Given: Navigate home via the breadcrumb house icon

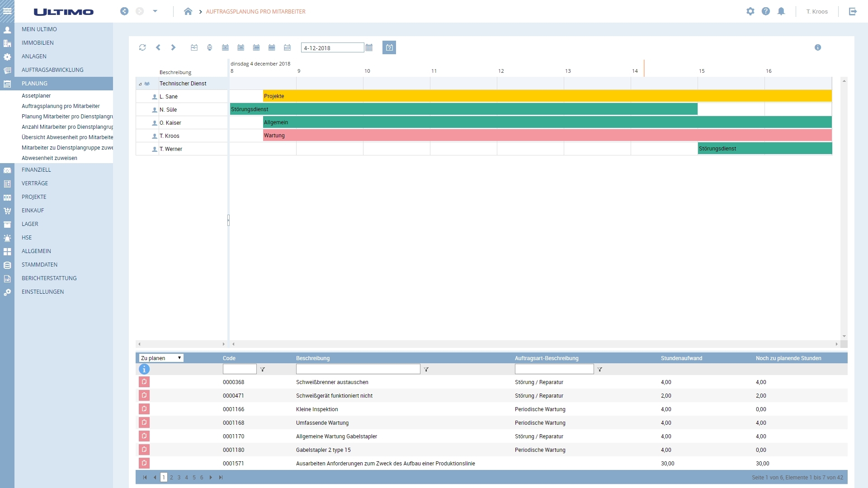Looking at the screenshot, I should click(x=189, y=12).
